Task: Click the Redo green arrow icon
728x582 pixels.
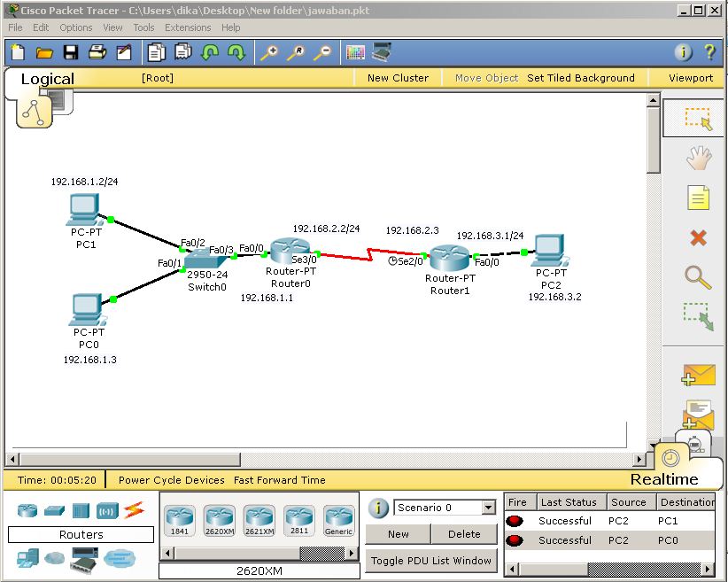Action: (236, 52)
